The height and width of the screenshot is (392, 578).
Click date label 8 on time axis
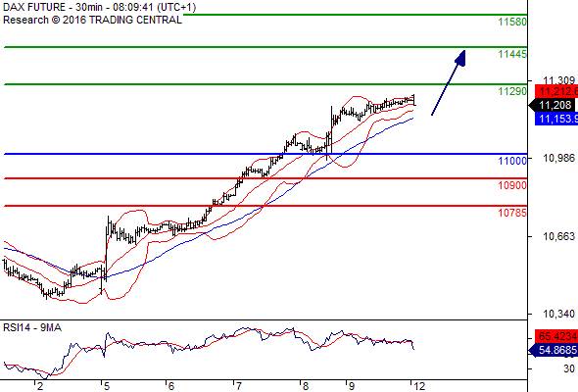306,386
